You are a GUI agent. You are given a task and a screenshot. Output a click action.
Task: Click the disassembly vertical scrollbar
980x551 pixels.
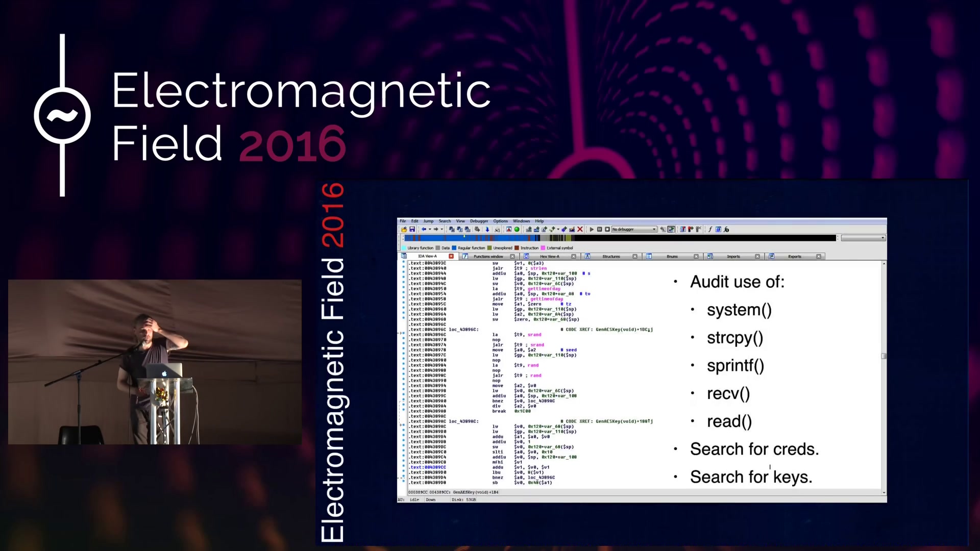884,378
